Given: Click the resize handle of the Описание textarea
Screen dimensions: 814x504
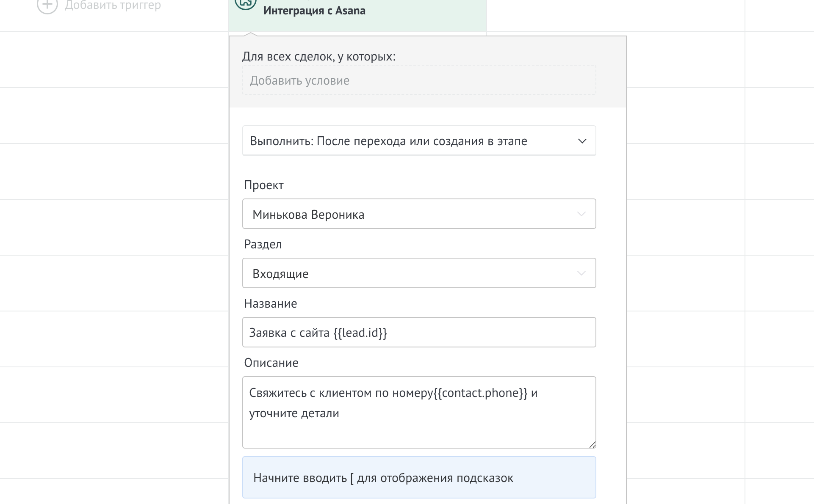Looking at the screenshot, I should point(592,443).
